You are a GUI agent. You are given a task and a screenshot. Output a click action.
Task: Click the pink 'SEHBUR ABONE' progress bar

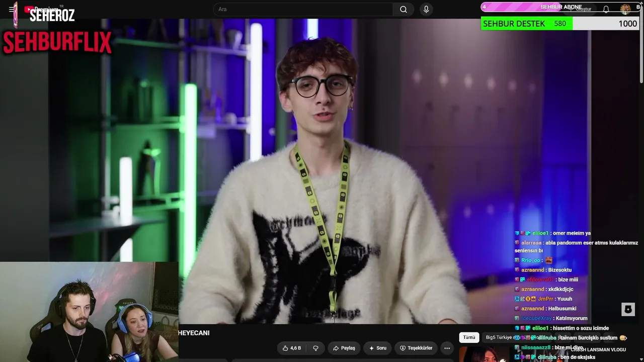(x=560, y=7)
